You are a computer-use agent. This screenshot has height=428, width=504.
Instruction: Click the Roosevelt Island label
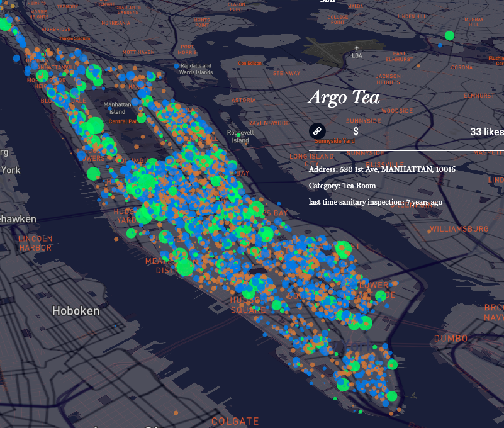tap(240, 137)
